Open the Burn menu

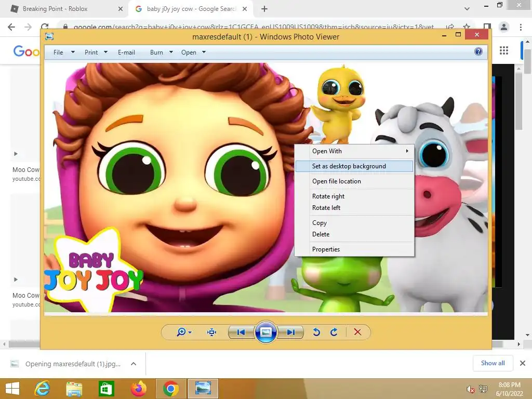[x=156, y=52]
